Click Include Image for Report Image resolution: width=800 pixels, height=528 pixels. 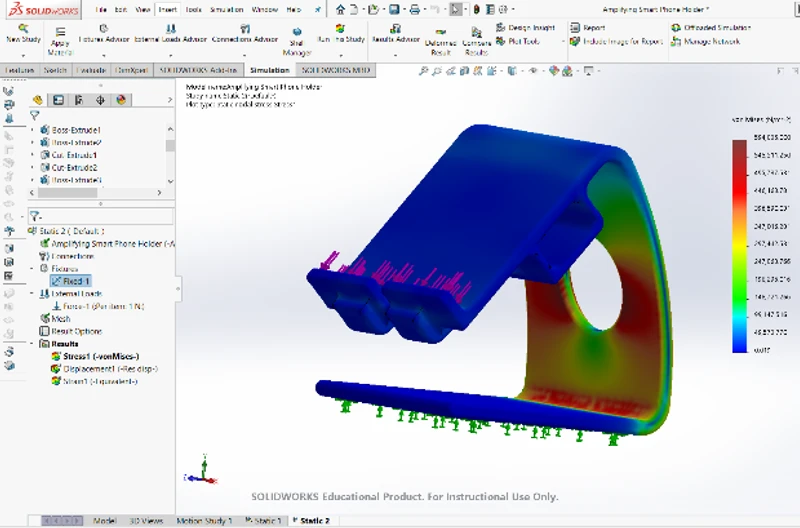(616, 41)
